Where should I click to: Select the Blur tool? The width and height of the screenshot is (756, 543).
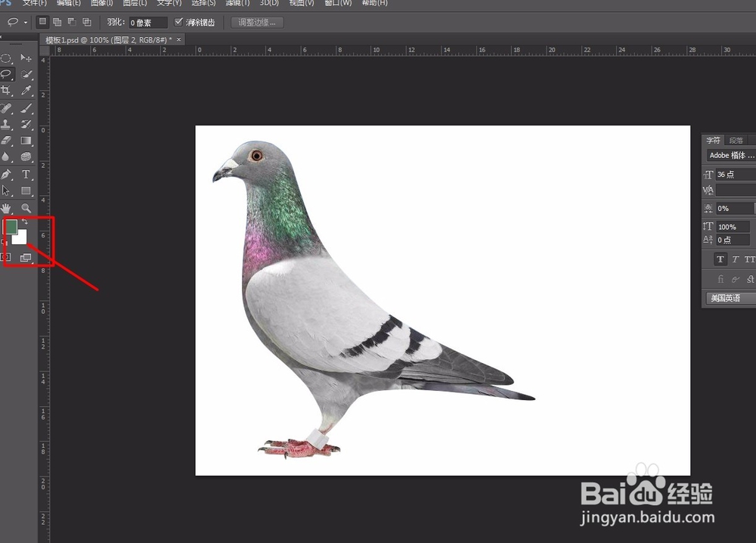(x=6, y=157)
